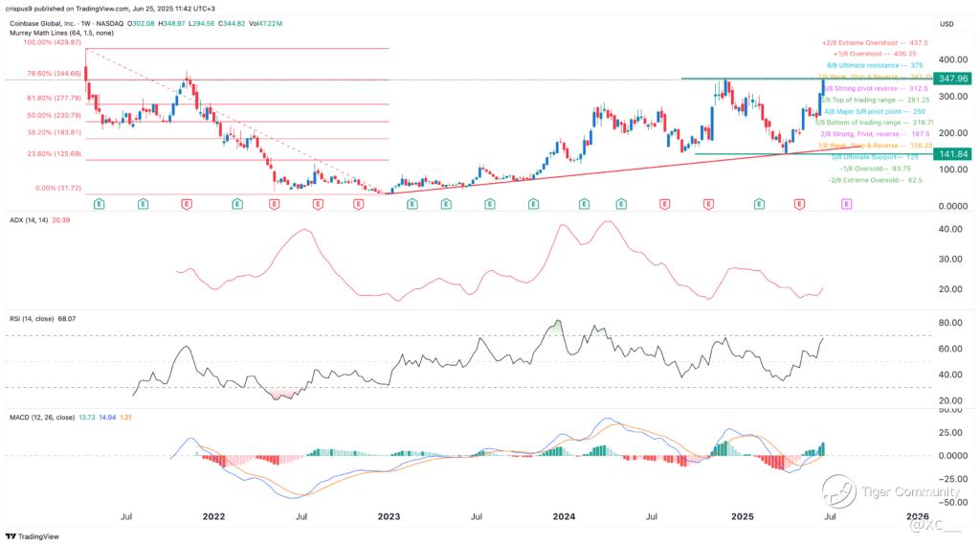980x546 pixels.
Task: Click the -1/8 Oversold 93.75 label
Action: click(875, 169)
